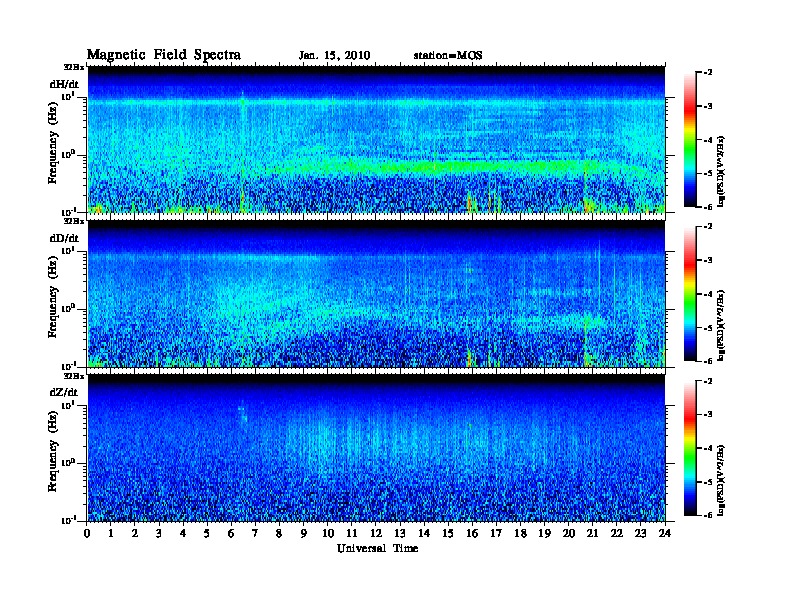Click hour tick label "21" on time axis
The image size is (792, 612).
coord(592,533)
